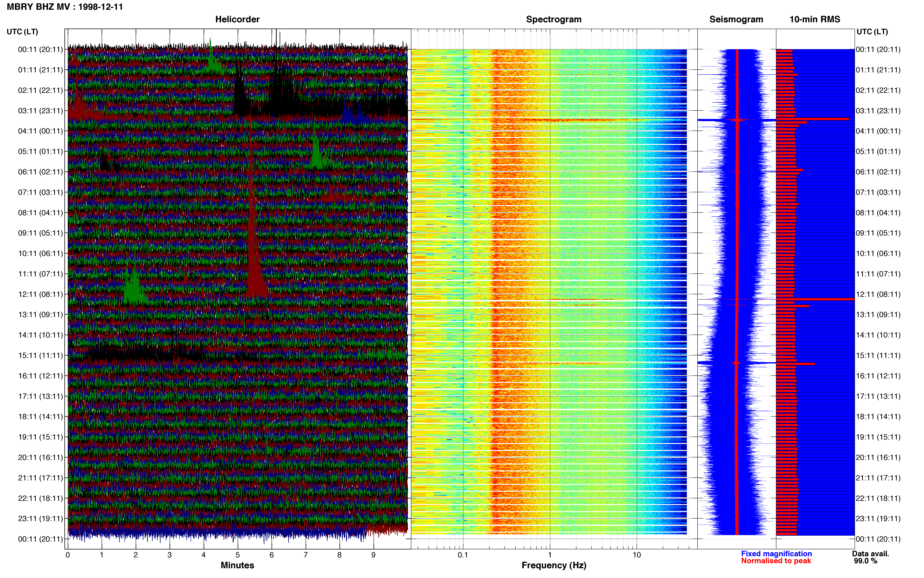Click the left-axis time label 15:11 (11:11)
Image resolution: width=924 pixels, height=578 pixels.
[x=40, y=356]
